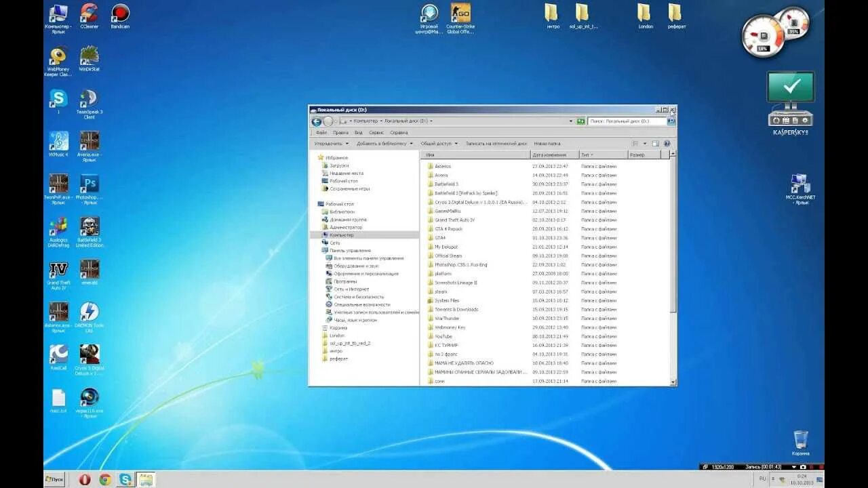Select the Grand Theft Auto IV desktop icon
Screen dimensions: 868x488
point(58,276)
